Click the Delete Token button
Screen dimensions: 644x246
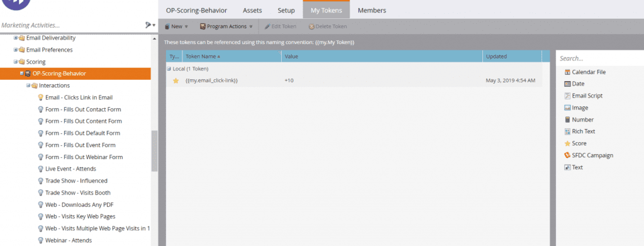point(328,26)
